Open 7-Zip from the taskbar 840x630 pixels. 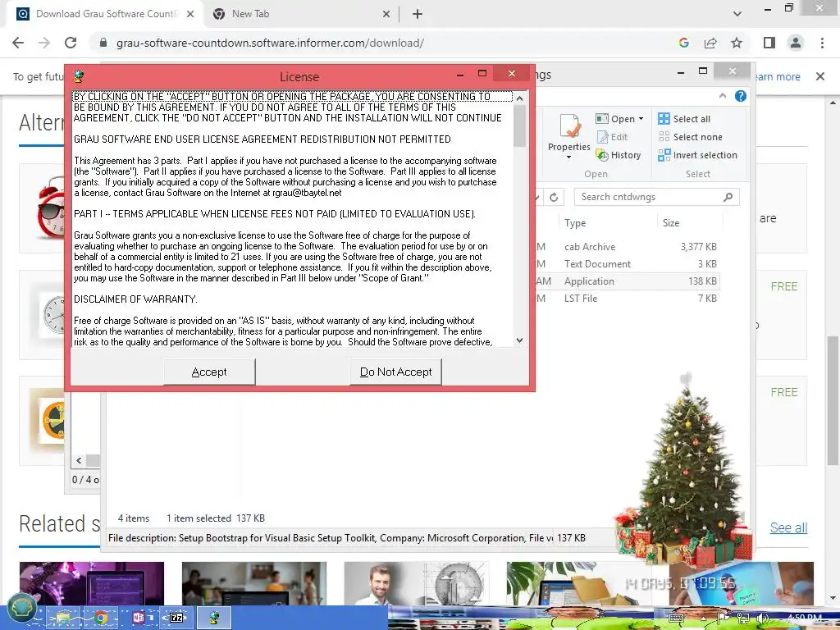click(x=176, y=618)
